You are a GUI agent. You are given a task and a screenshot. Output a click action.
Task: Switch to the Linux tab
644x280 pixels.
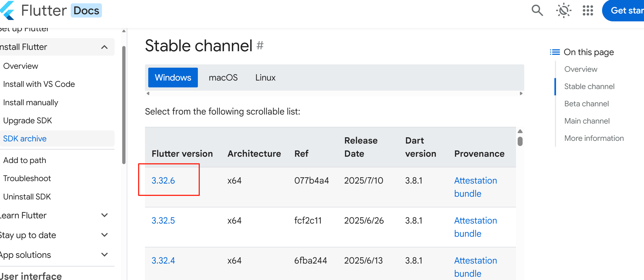tap(265, 78)
